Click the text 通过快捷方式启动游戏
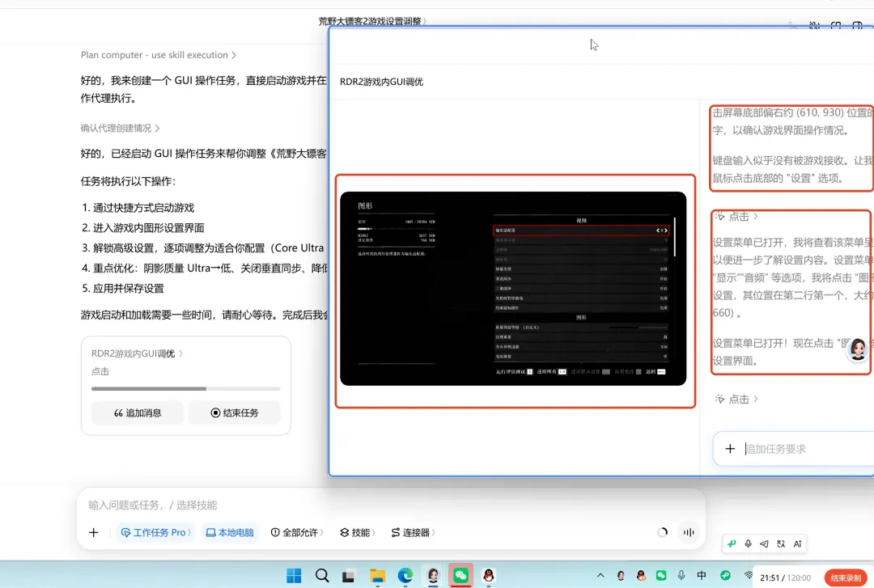Image resolution: width=874 pixels, height=588 pixels. click(x=143, y=208)
